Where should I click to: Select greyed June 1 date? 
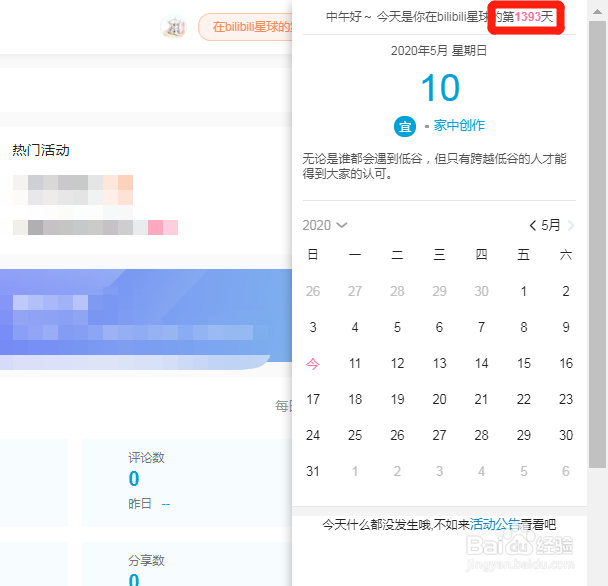[x=355, y=472]
